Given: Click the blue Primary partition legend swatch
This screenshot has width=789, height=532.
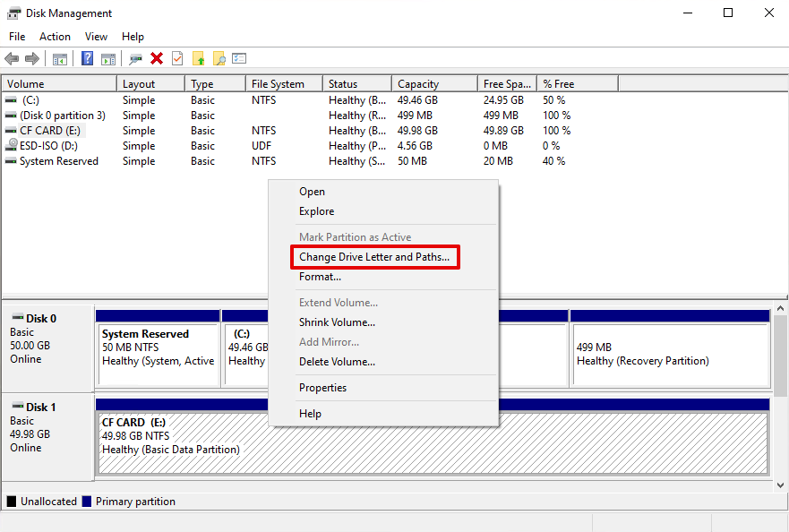Looking at the screenshot, I should tap(87, 502).
